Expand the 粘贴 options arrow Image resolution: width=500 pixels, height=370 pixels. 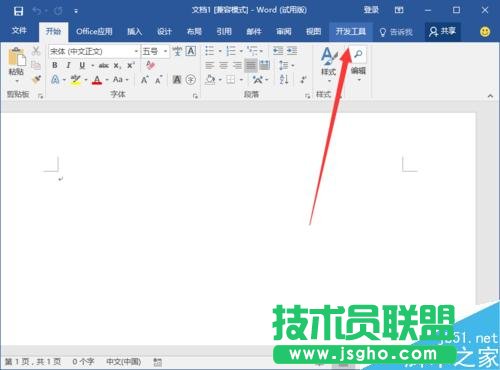click(17, 81)
